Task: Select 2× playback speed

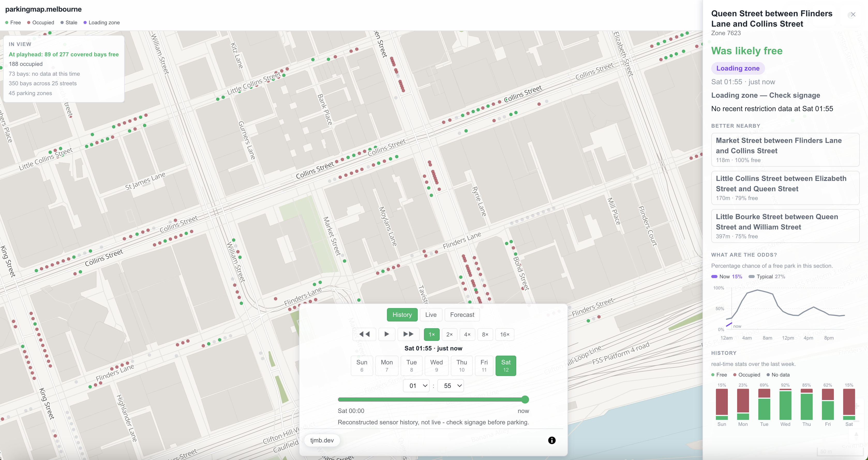Action: [450, 334]
